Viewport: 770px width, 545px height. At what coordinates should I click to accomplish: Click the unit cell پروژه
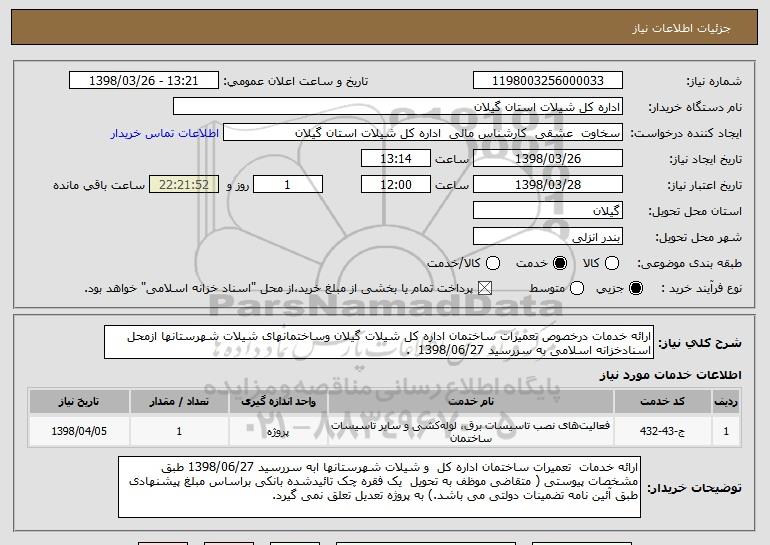[x=278, y=431]
